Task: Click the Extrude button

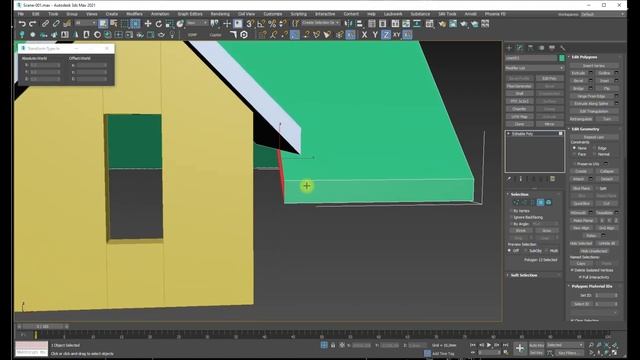Action: 578,73
